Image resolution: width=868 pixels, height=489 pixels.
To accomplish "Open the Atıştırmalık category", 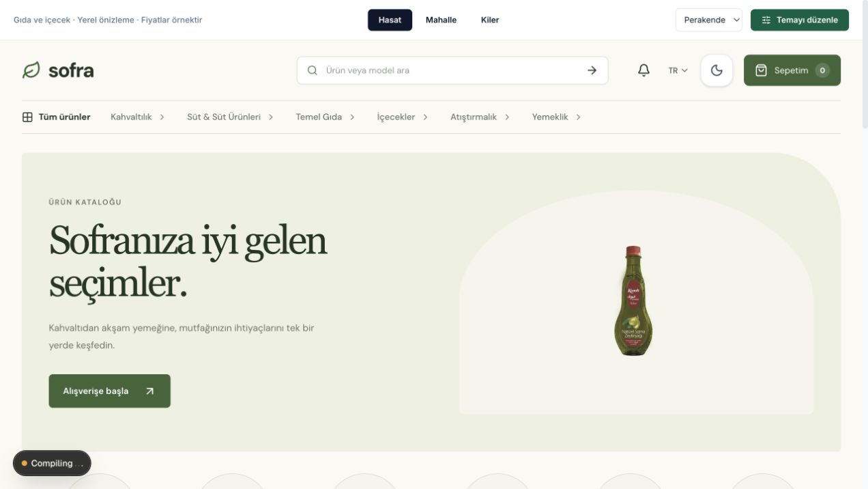I will pos(474,117).
